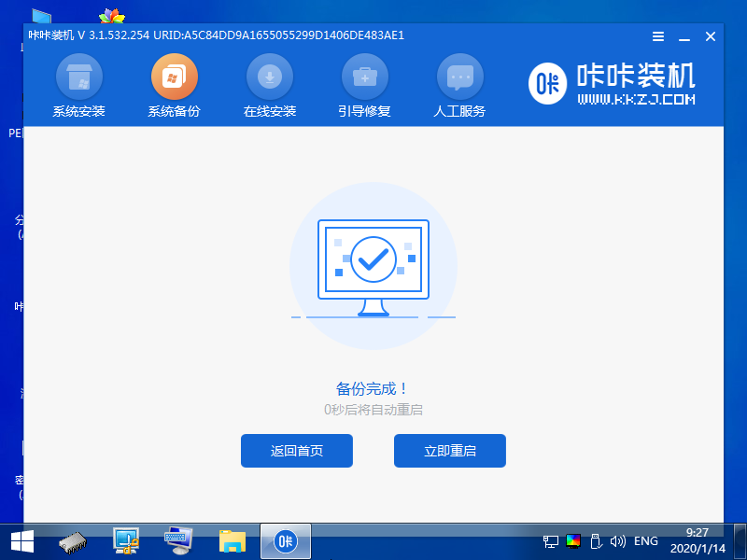The width and height of the screenshot is (747, 560).
Task: Open the KaKa installer icon on taskbar
Action: point(285,540)
